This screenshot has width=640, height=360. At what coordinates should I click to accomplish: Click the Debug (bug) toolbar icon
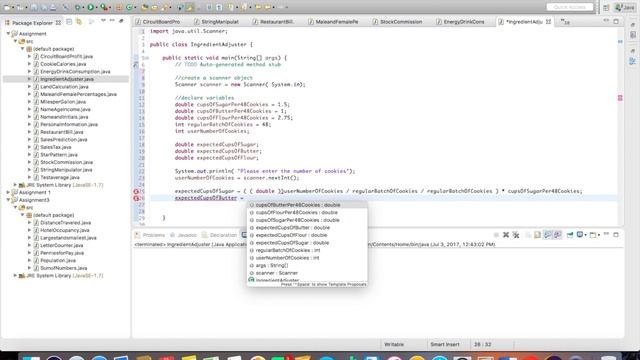pyautogui.click(x=77, y=7)
